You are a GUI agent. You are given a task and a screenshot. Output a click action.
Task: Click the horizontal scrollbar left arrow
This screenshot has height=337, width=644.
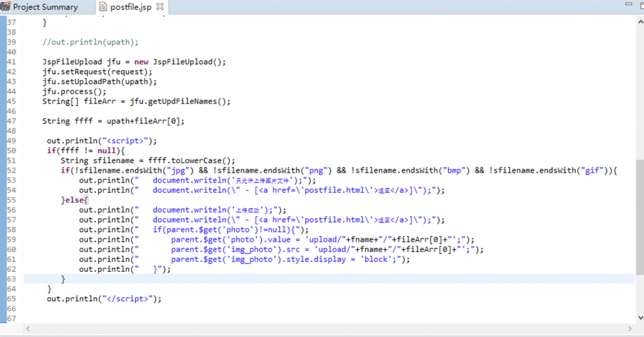pos(27,329)
